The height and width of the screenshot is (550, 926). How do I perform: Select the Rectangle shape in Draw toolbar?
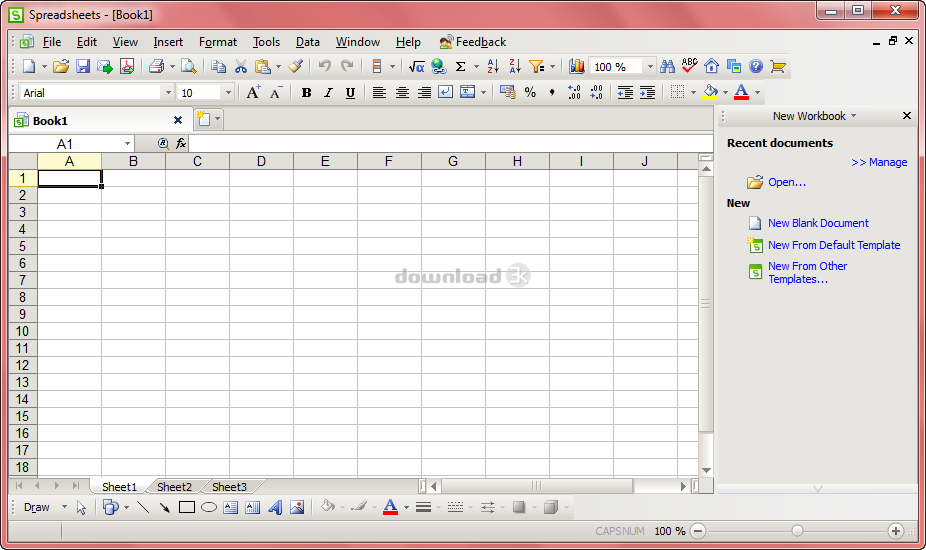(187, 508)
